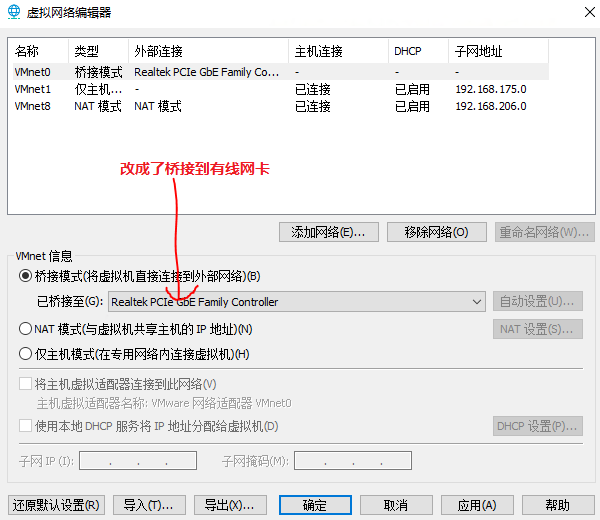Sort by the 类型 column header
Viewport: 600px width, 520px height.
pos(98,51)
